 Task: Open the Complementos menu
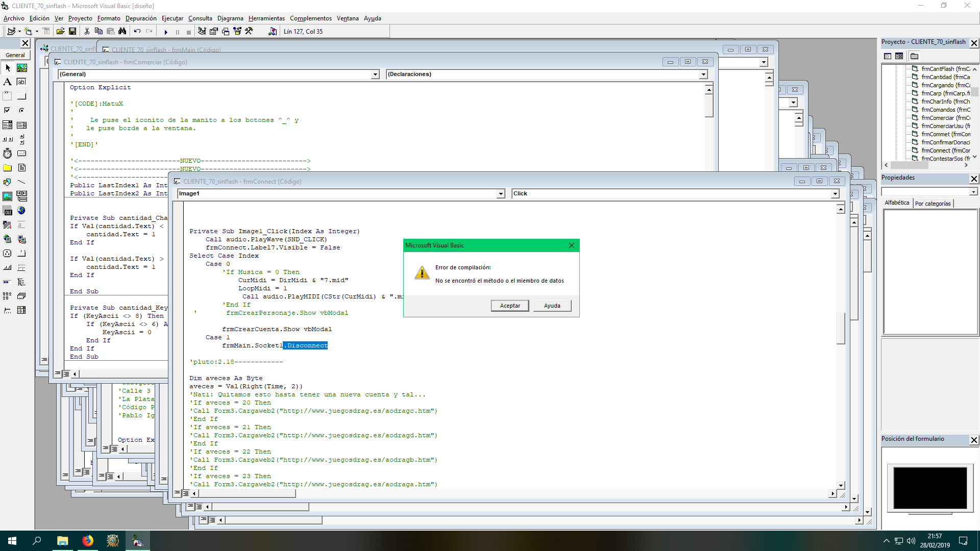tap(310, 18)
